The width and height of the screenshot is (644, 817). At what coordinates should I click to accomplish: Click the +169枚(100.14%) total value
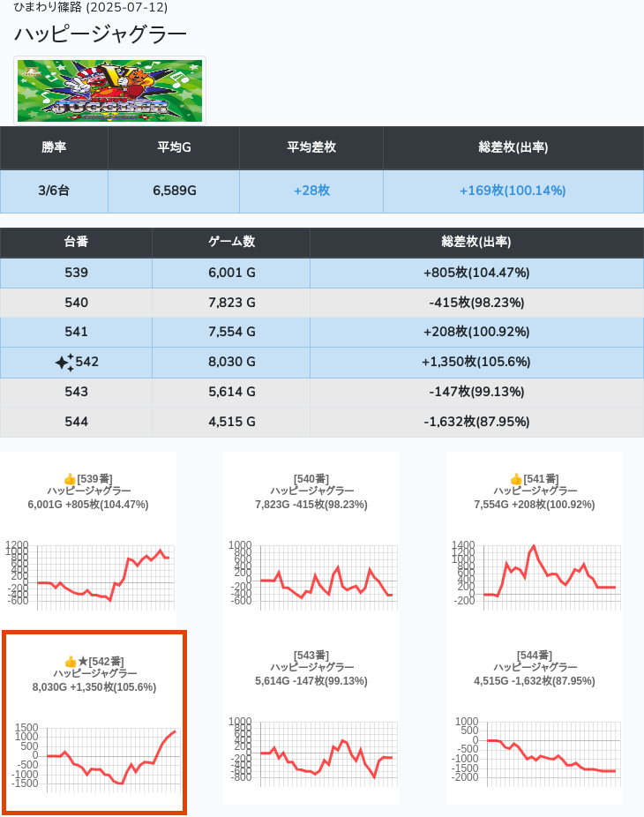(512, 191)
